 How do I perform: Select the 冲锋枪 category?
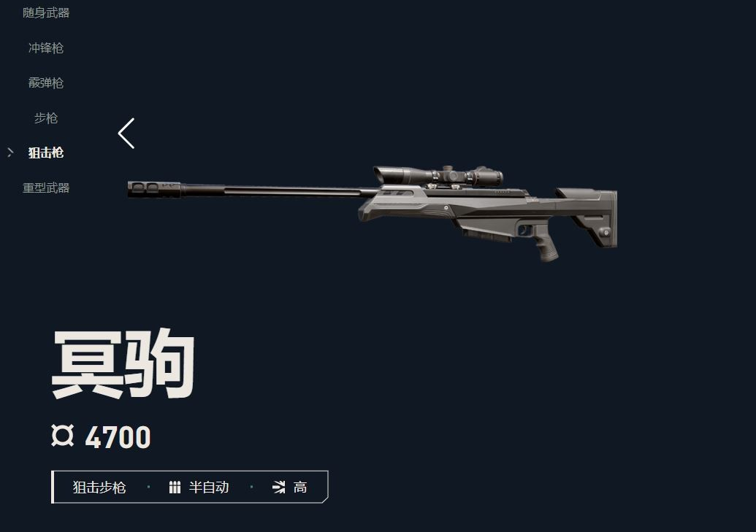click(x=46, y=47)
